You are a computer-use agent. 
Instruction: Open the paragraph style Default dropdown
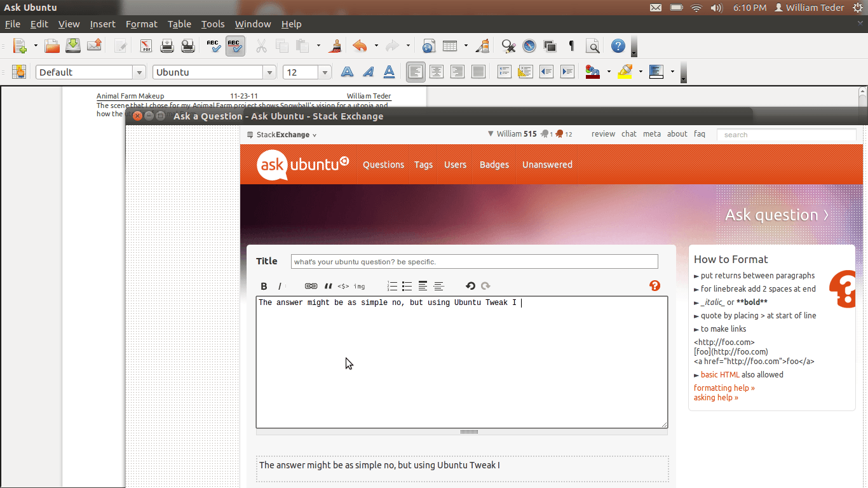(x=139, y=72)
